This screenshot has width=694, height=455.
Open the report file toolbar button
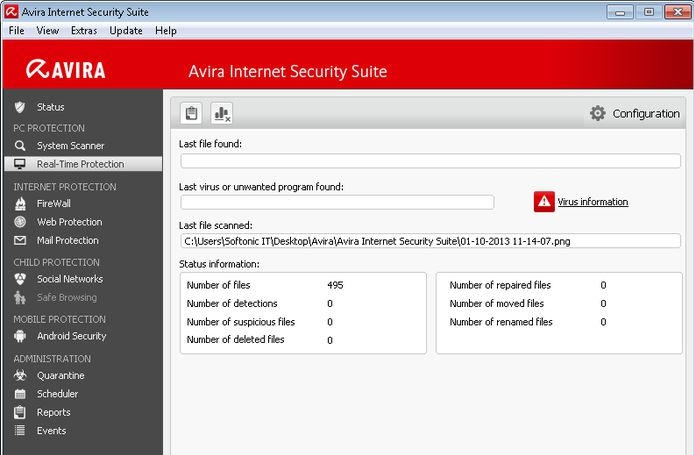click(x=191, y=113)
